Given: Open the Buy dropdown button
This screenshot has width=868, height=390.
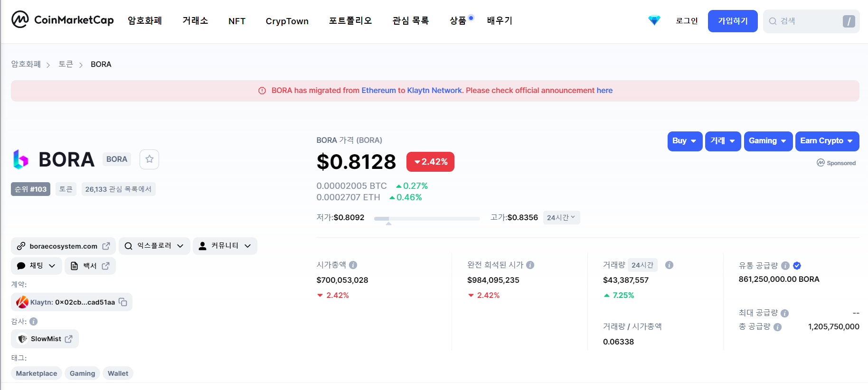Looking at the screenshot, I should (685, 141).
